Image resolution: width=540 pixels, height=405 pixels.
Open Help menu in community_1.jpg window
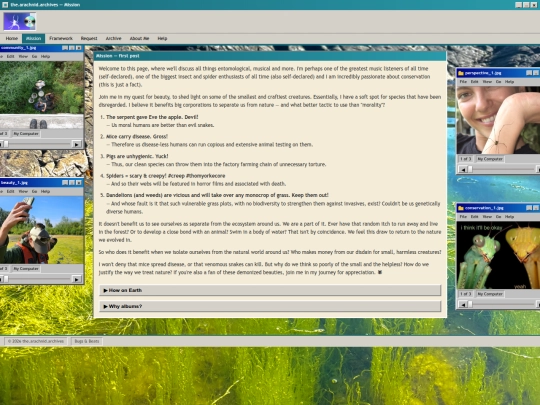pyautogui.click(x=45, y=56)
